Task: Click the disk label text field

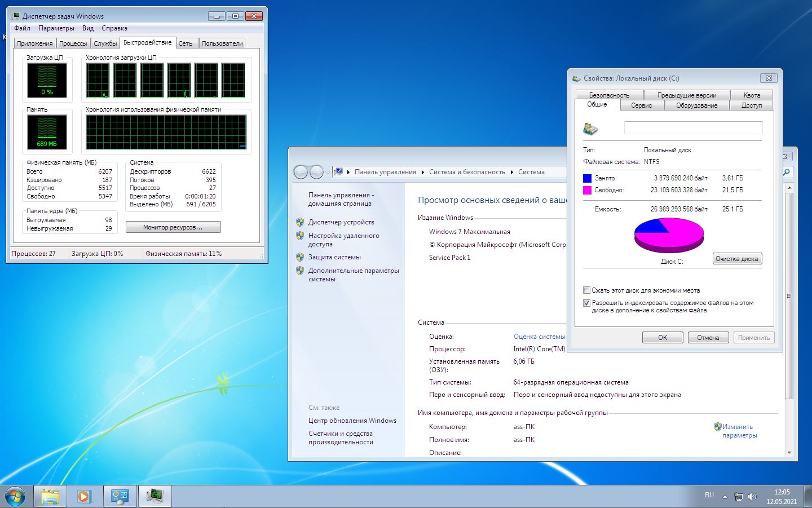Action: click(x=693, y=128)
